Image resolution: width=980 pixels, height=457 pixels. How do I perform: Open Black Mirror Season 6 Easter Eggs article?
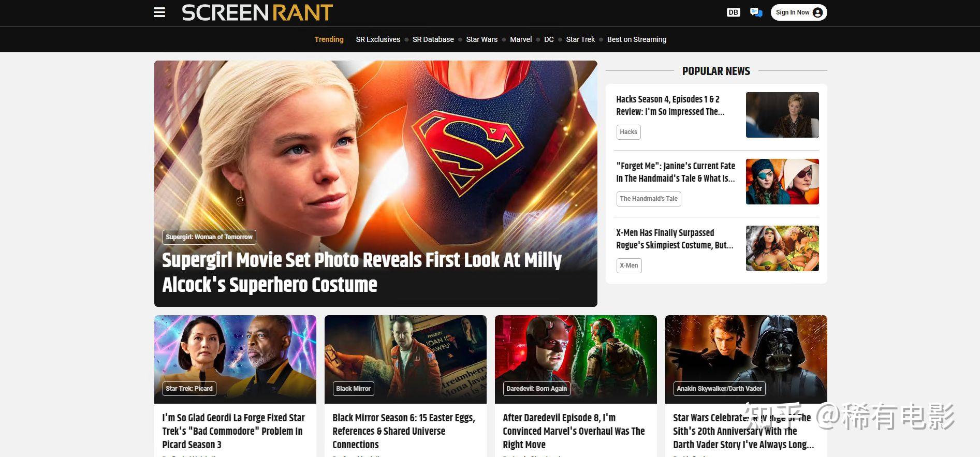(404, 431)
